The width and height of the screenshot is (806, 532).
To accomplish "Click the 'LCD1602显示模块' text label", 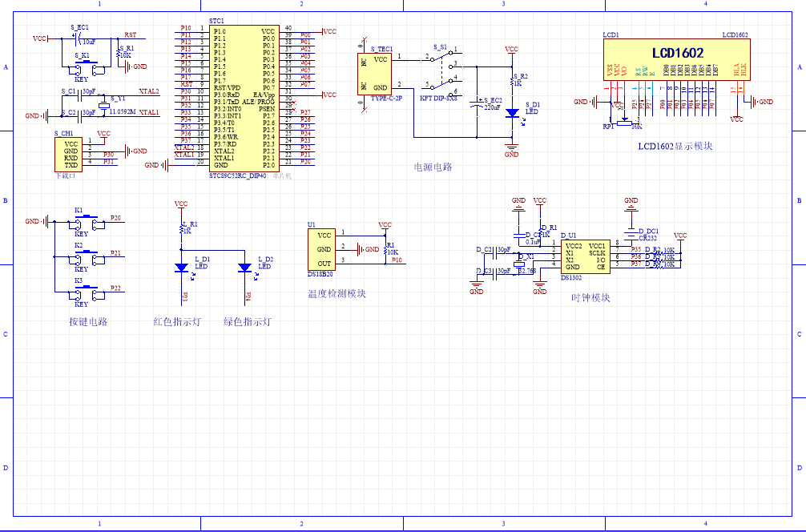I will [675, 147].
